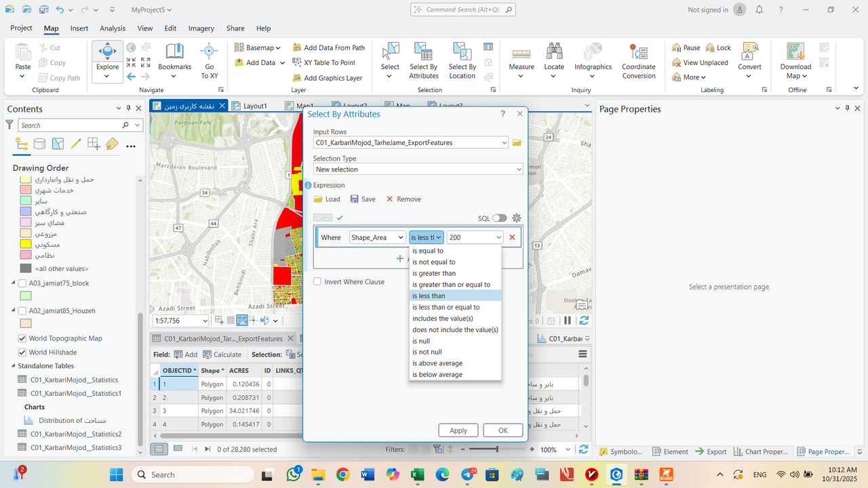Open the More labeling dropdown
The width and height of the screenshot is (868, 488).
tap(690, 77)
